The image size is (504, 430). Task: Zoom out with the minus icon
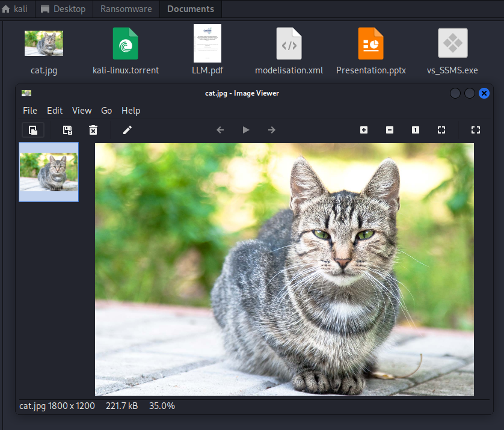[390, 130]
